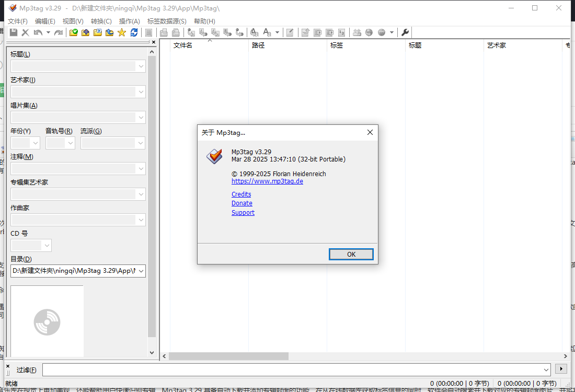Open Options with the wrench icon

pos(405,32)
